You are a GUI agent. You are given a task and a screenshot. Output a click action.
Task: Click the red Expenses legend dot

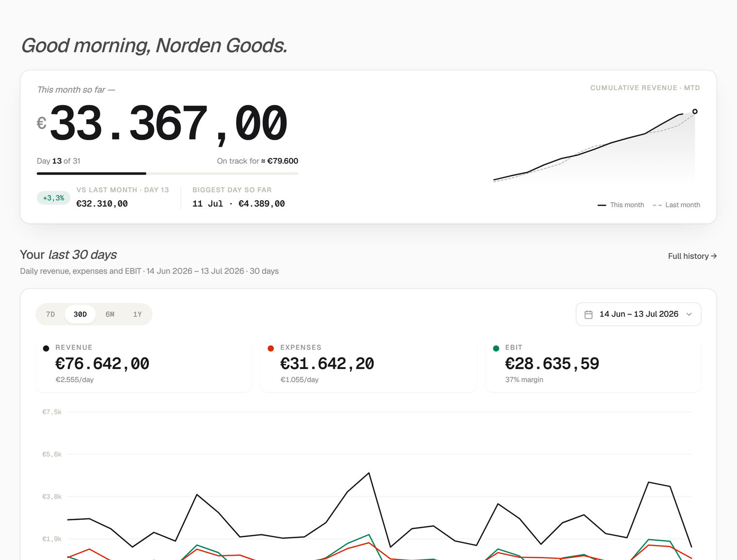tap(271, 348)
